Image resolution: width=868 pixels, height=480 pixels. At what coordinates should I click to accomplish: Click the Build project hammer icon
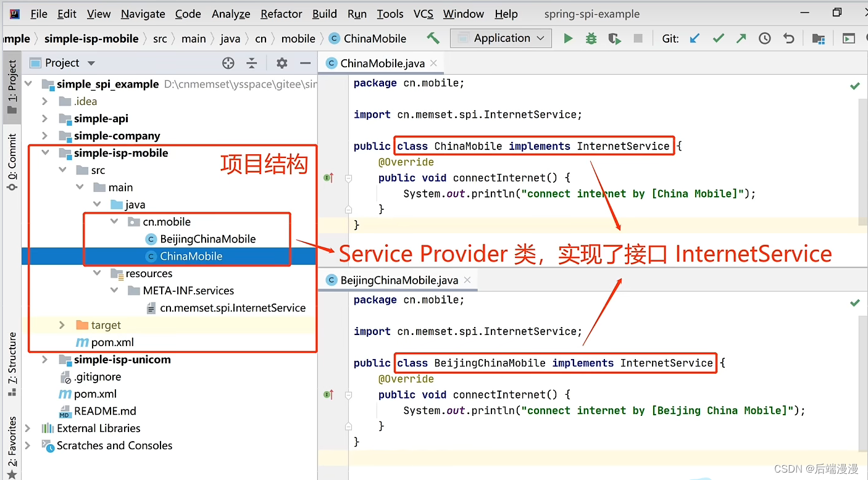click(x=433, y=38)
